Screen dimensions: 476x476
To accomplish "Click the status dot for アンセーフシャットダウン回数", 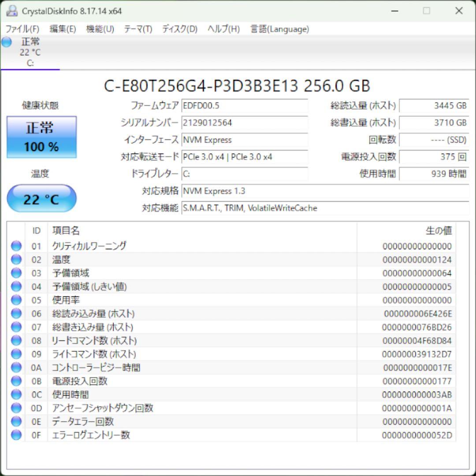I will coord(16,408).
